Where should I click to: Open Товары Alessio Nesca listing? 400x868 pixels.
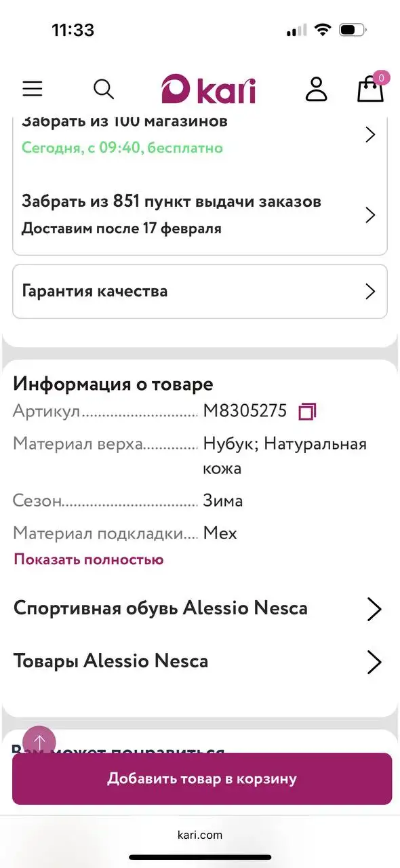pyautogui.click(x=199, y=661)
